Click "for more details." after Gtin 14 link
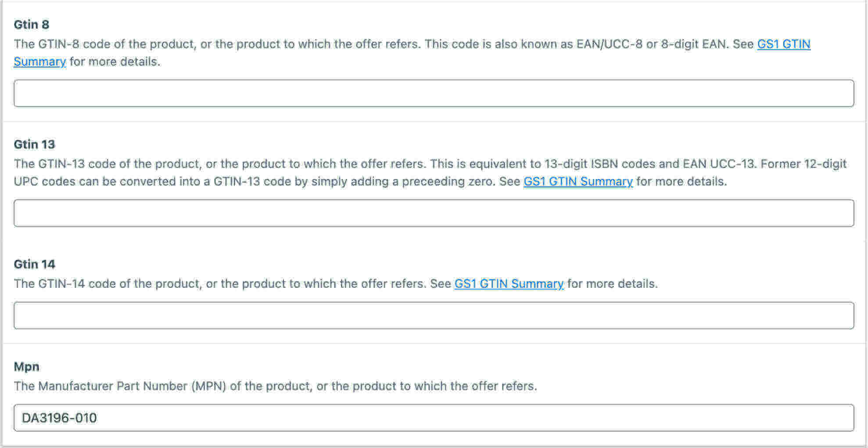868x448 pixels. coord(613,283)
